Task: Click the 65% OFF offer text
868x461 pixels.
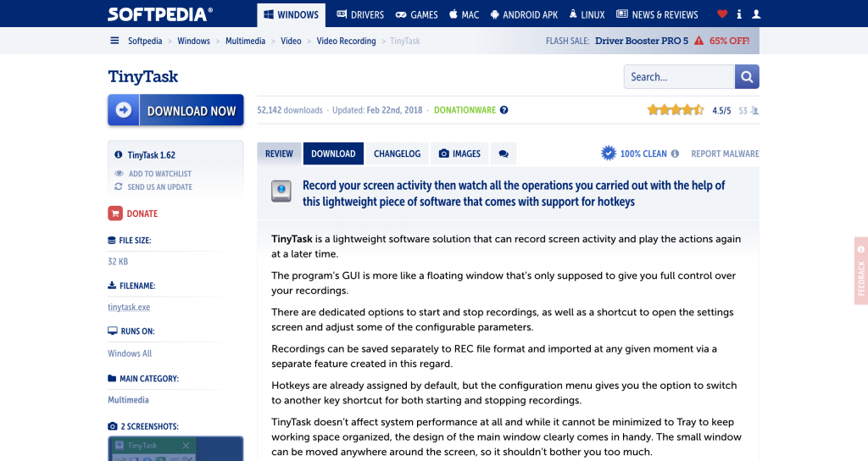Action: (x=729, y=41)
